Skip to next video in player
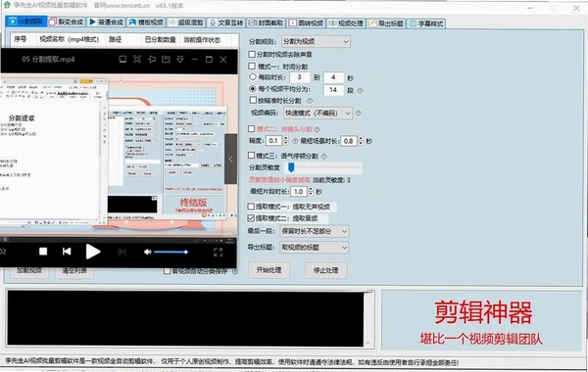Screen dimensions: 588x372 click(122, 252)
